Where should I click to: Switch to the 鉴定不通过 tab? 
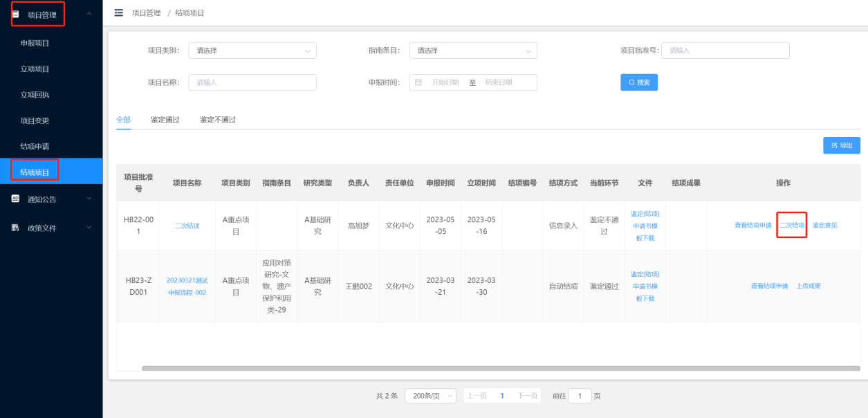(x=218, y=120)
